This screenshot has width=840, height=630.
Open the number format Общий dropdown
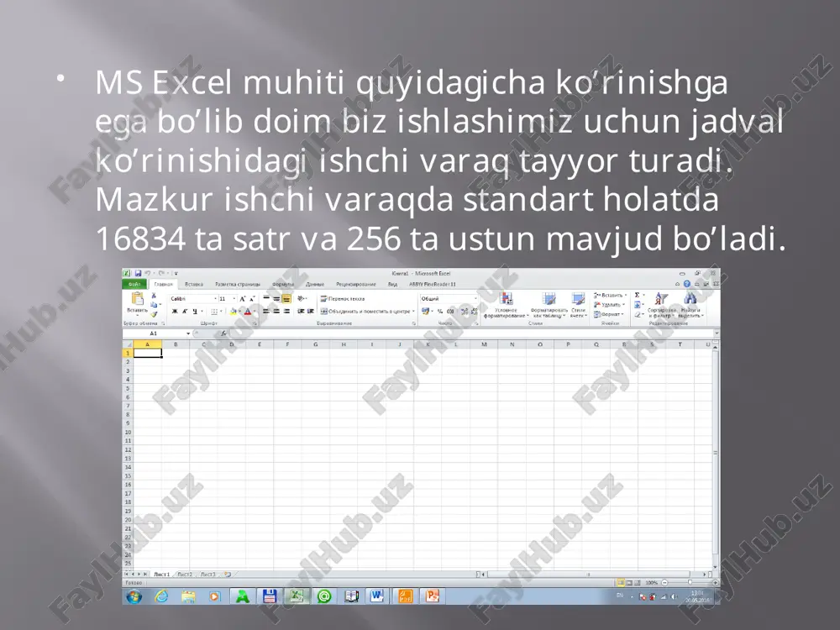point(475,298)
